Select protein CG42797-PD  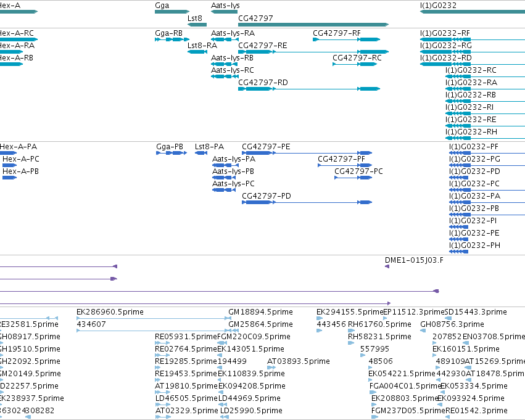click(x=307, y=202)
